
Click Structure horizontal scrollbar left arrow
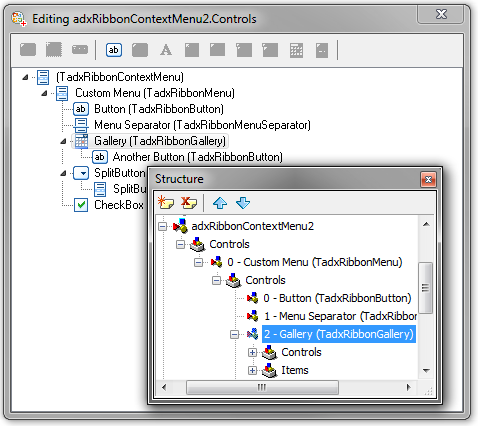point(164,387)
